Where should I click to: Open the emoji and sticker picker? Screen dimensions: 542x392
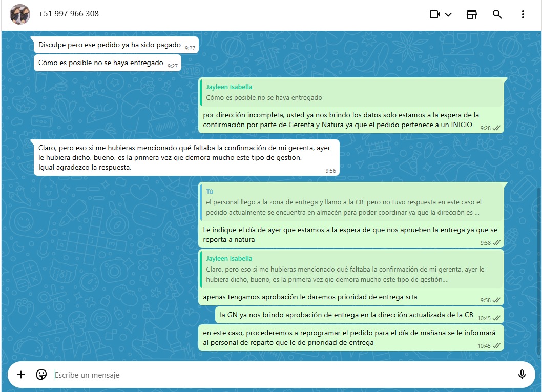tap(41, 375)
